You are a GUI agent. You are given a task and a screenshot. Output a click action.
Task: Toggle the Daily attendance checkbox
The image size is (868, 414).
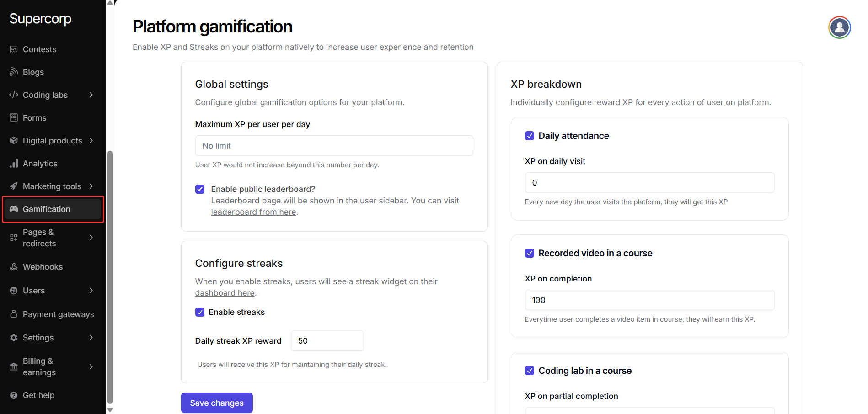click(530, 136)
